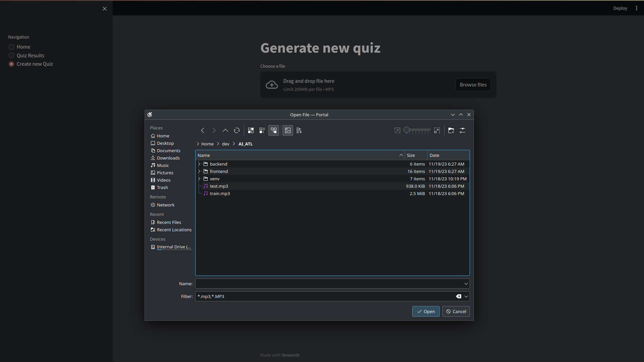Switch to Icons view mode

251,130
